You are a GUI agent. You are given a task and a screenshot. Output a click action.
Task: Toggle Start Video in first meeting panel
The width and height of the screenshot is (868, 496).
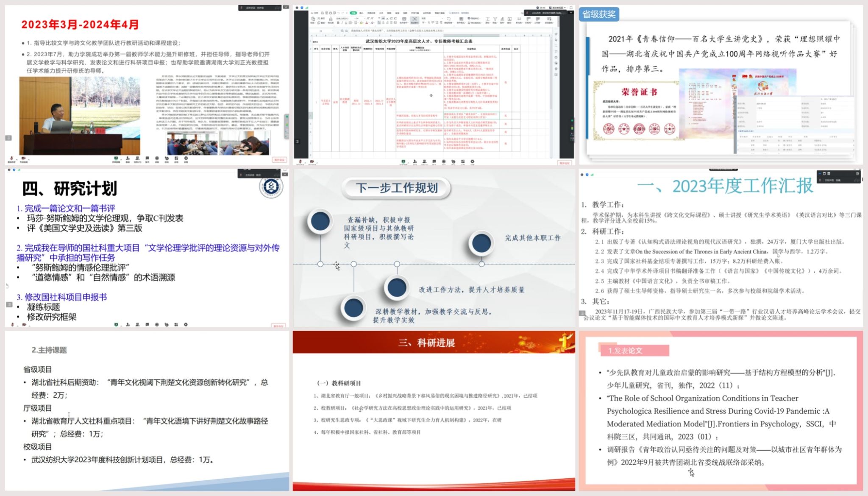click(23, 159)
